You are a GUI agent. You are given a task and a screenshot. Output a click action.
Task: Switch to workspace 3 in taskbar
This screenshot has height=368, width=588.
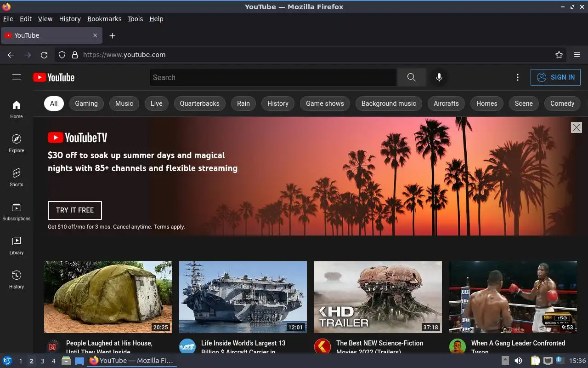tap(42, 361)
